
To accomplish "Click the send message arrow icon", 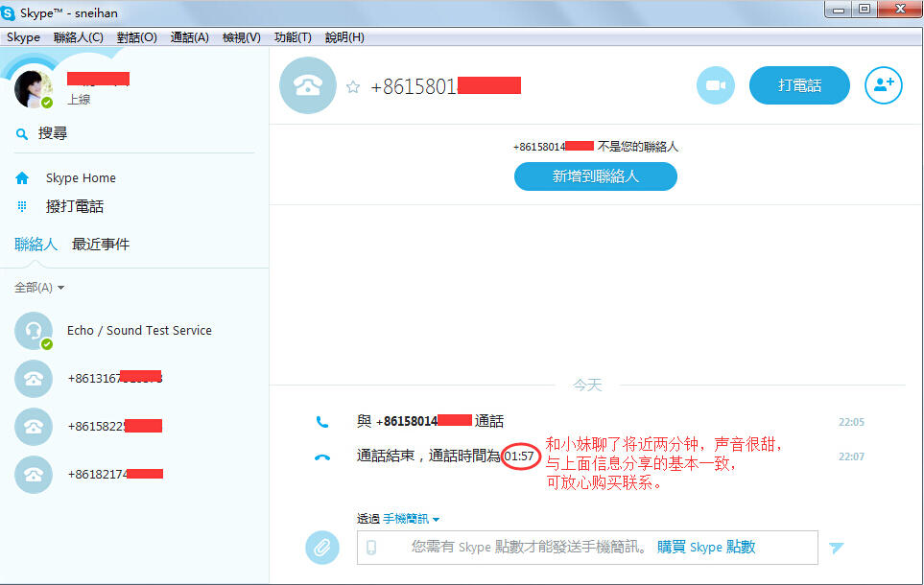I will pos(836,548).
